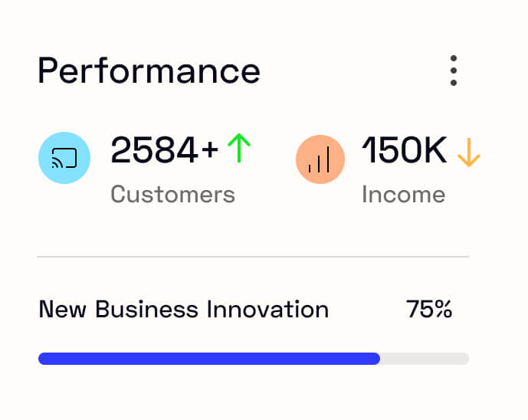Click the end of blue progress fill
528x420 pixels.
(x=376, y=359)
